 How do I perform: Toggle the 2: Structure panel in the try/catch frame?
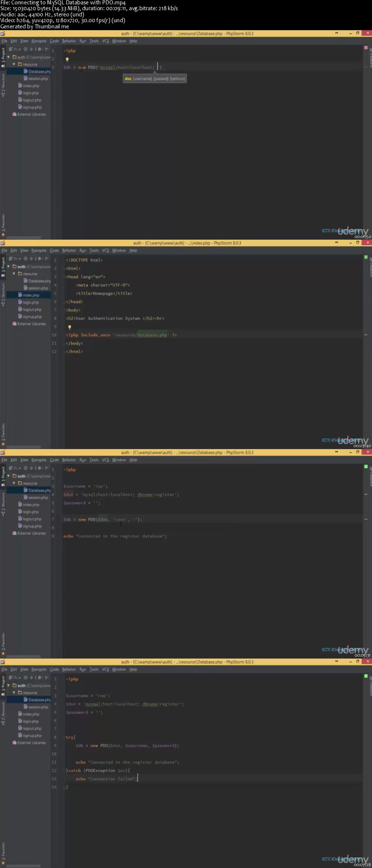tap(3, 714)
